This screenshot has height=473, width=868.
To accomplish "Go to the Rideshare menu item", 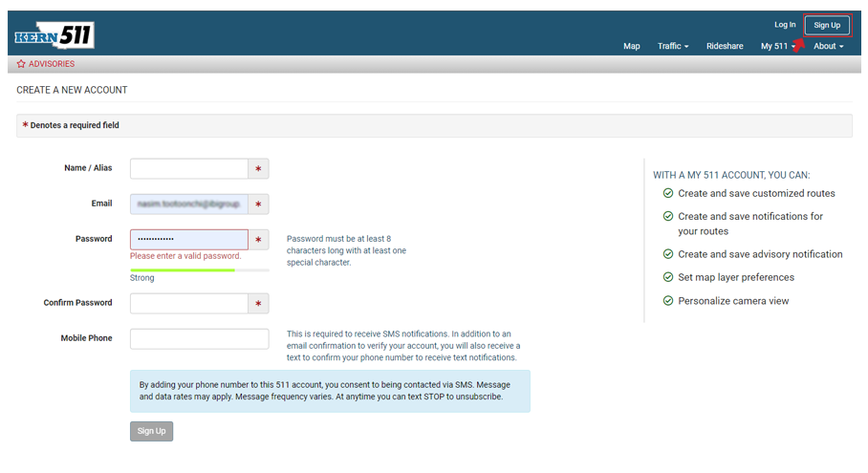I will tap(725, 46).
